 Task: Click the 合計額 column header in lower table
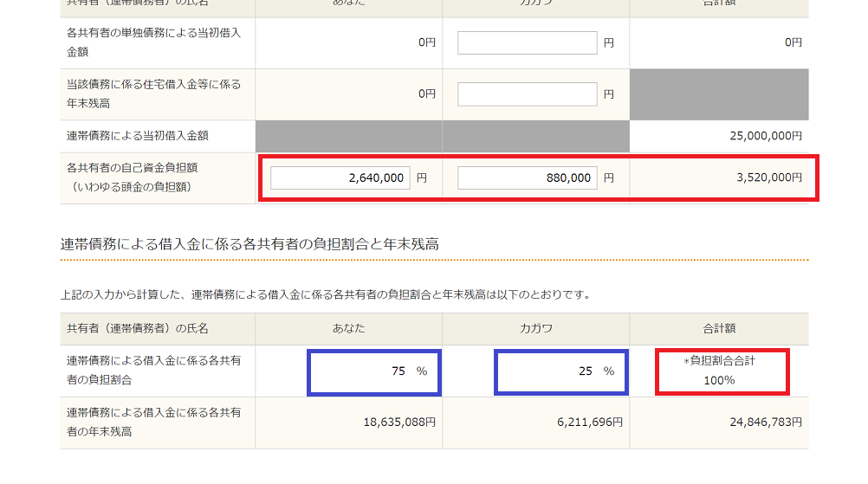pos(719,328)
